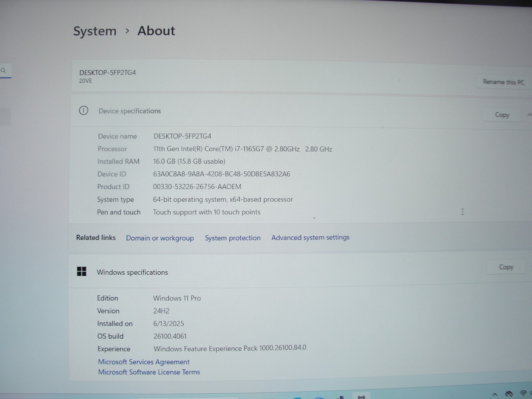The image size is (532, 399).
Task: Select the installed on date 6/13/2025
Action: [x=169, y=324]
